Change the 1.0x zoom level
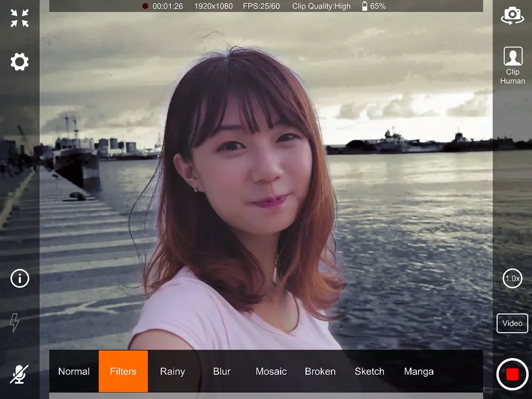The width and height of the screenshot is (532, 399). coord(512,278)
